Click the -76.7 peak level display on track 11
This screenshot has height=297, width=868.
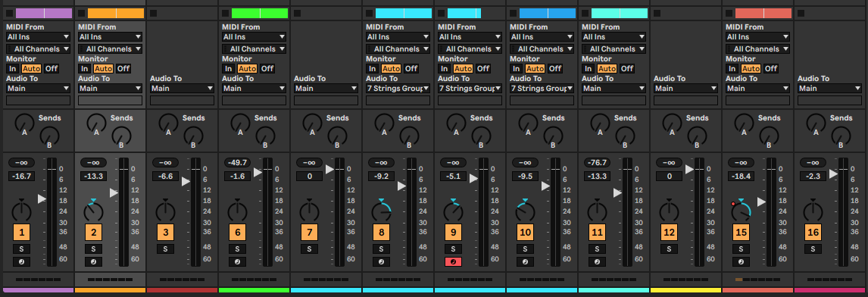coord(598,162)
